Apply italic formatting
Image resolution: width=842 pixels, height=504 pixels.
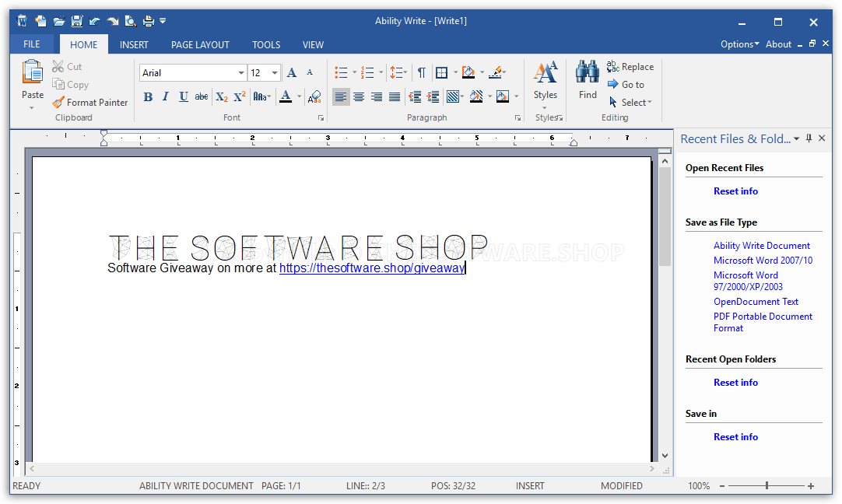(165, 96)
